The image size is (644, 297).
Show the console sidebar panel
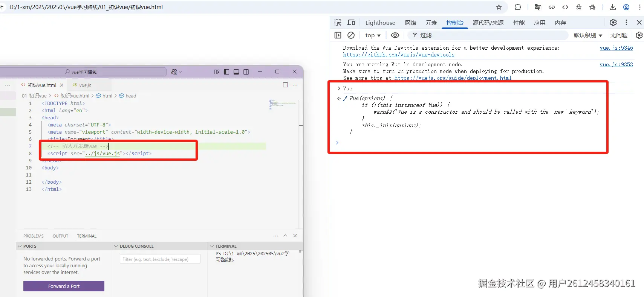pyautogui.click(x=338, y=35)
